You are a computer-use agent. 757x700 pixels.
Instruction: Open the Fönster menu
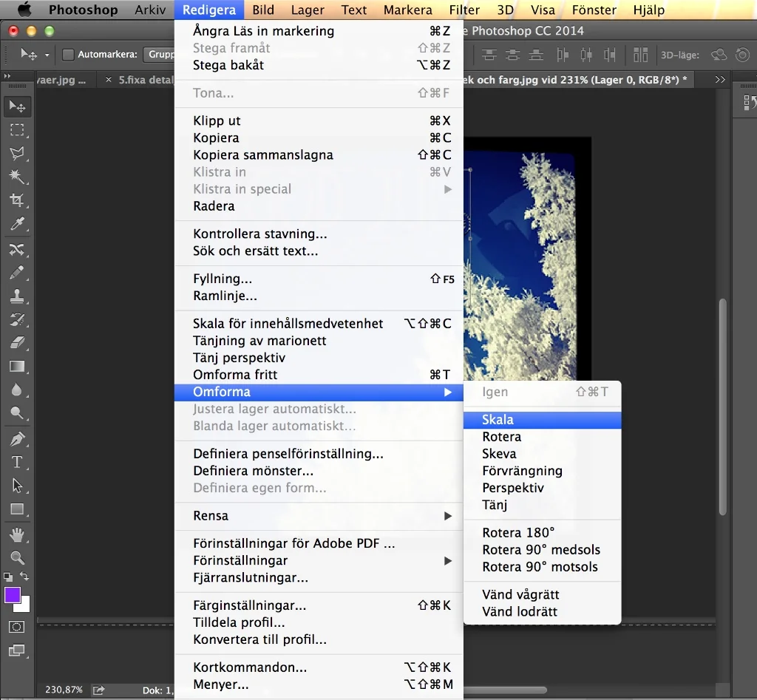[x=594, y=10]
